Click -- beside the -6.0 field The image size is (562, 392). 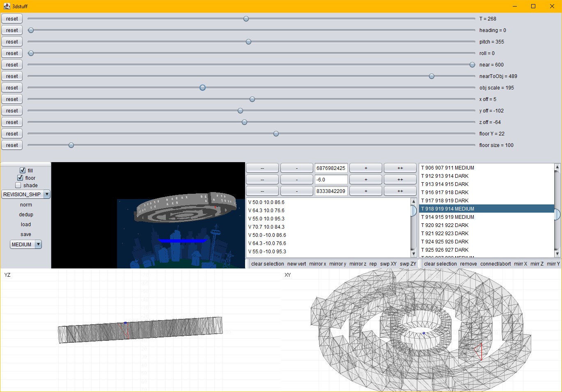(262, 180)
